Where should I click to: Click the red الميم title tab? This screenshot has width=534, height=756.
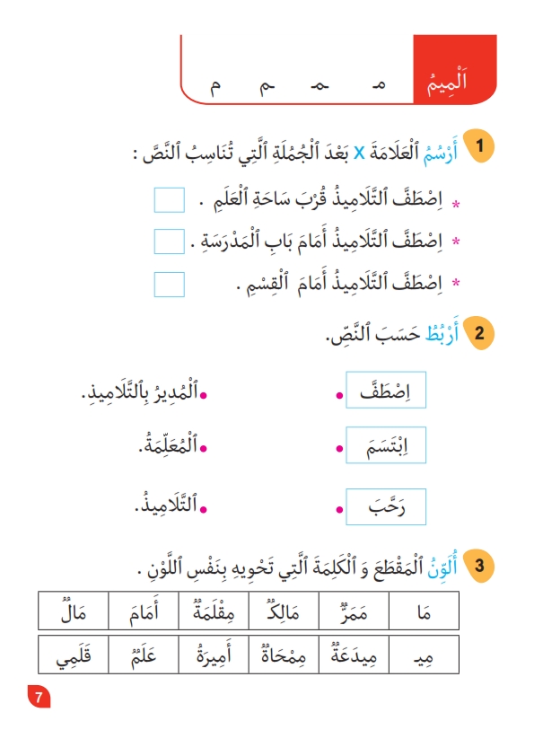[454, 69]
